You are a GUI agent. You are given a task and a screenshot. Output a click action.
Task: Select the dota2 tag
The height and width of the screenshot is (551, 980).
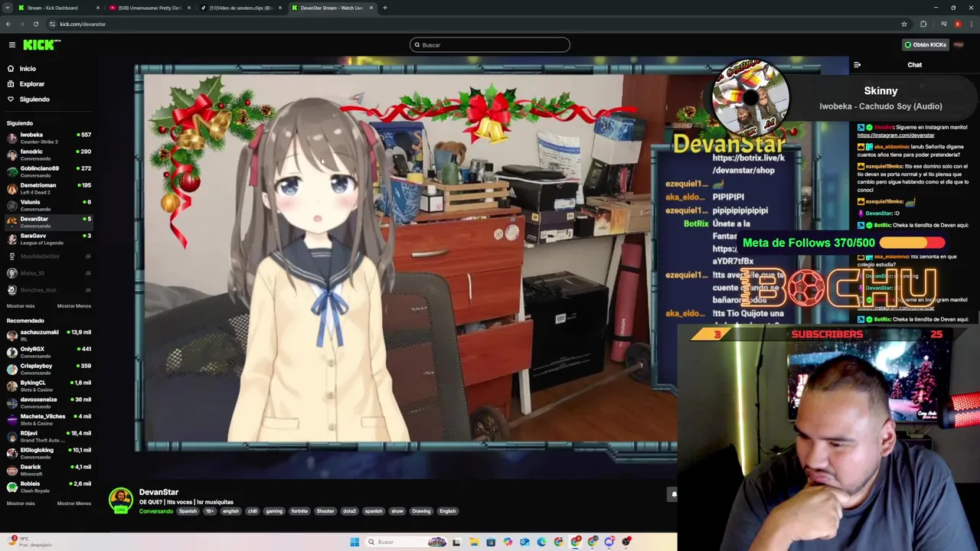pyautogui.click(x=349, y=511)
